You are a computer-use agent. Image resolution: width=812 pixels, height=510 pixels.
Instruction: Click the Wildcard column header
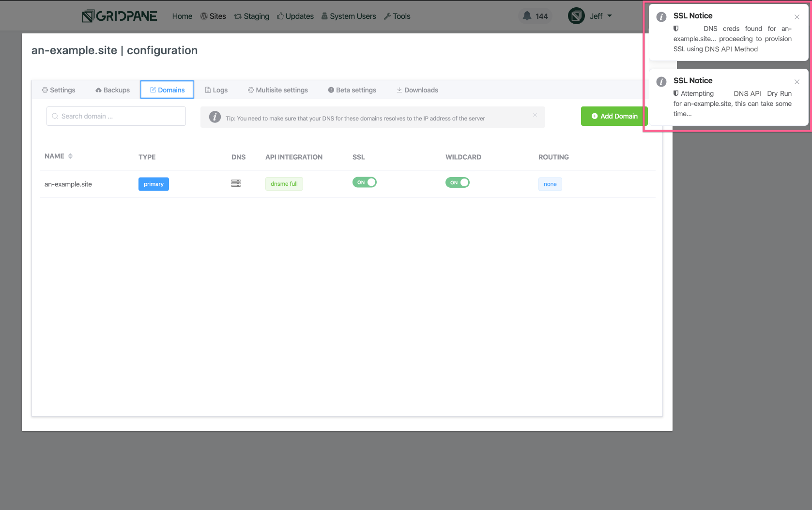pyautogui.click(x=463, y=157)
